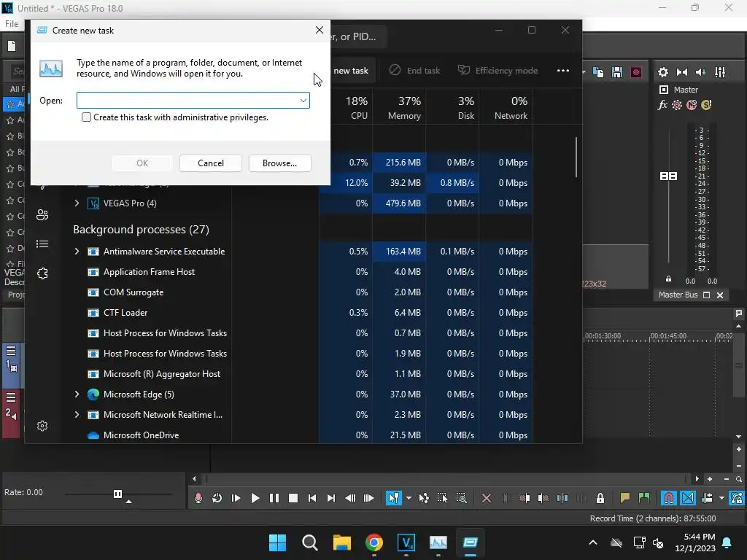Step to next frame in VEGAS

[368, 498]
